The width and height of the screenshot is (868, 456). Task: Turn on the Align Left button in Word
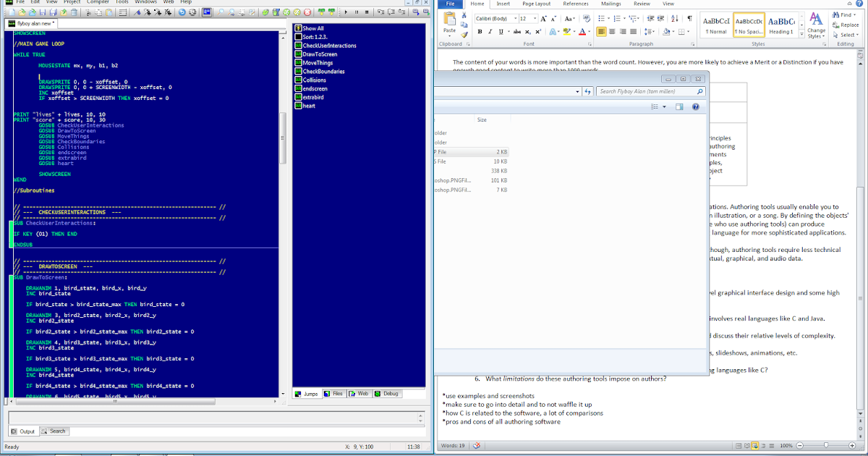point(602,32)
